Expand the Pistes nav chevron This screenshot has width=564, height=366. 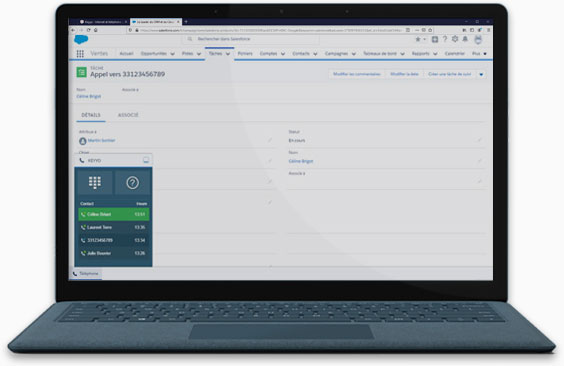(199, 54)
